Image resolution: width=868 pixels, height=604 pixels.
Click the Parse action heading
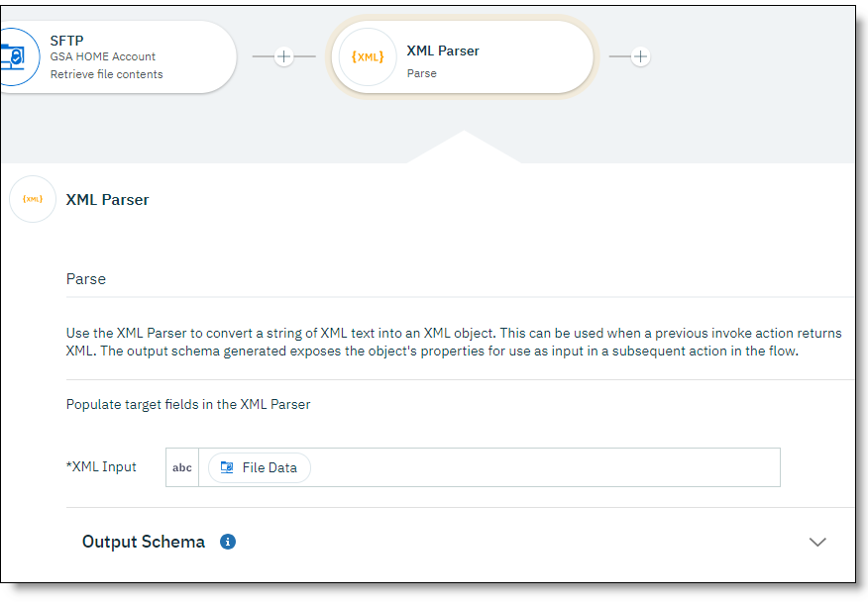coord(86,279)
